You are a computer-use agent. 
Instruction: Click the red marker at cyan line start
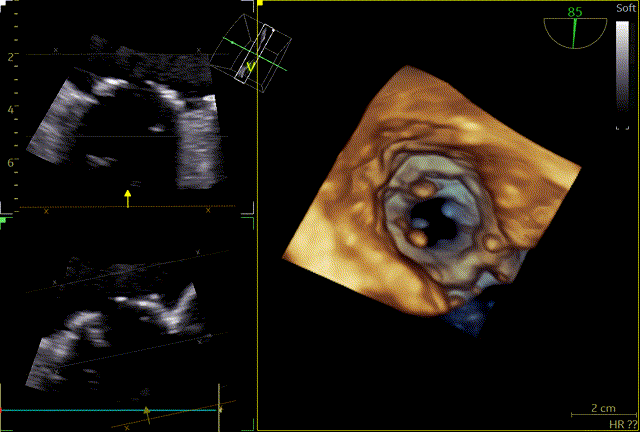click(x=2, y=410)
